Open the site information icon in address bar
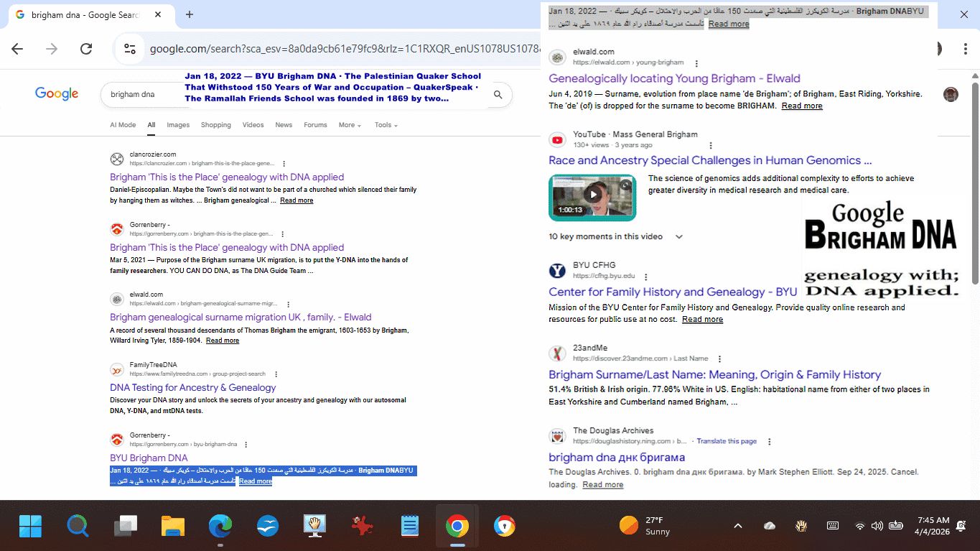The width and height of the screenshot is (980, 551). tap(130, 49)
